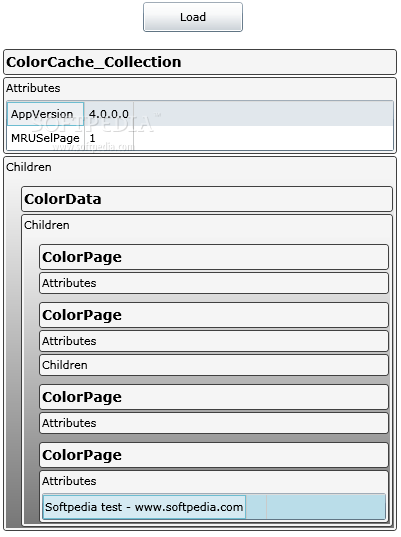Click the Children section of second ColorPage
Viewport: 401px width, 537px height.
pyautogui.click(x=214, y=365)
